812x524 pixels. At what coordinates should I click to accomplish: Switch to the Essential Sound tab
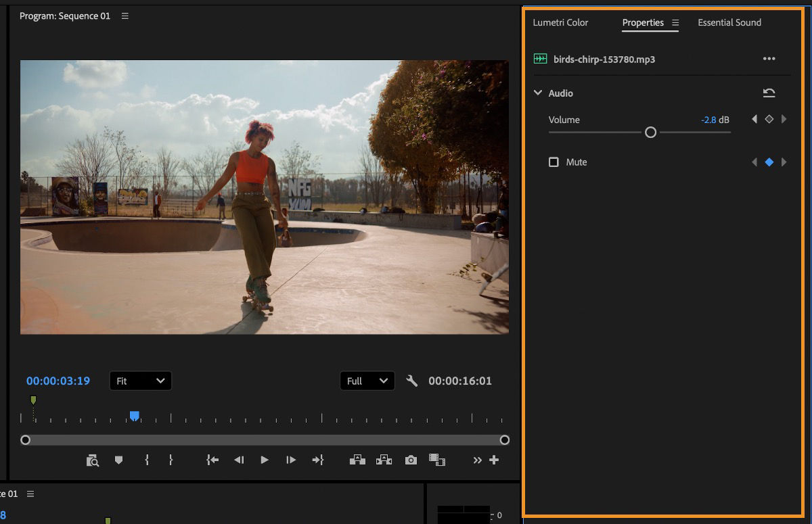(729, 22)
